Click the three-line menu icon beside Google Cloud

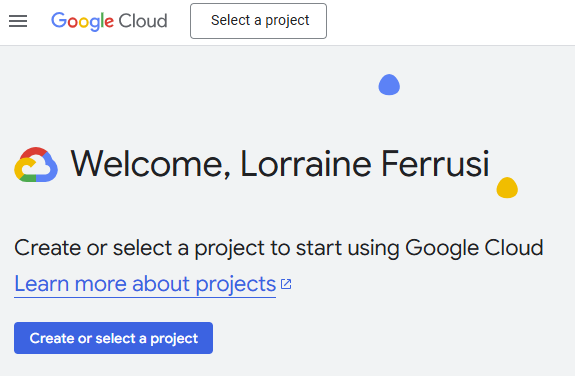click(x=18, y=21)
